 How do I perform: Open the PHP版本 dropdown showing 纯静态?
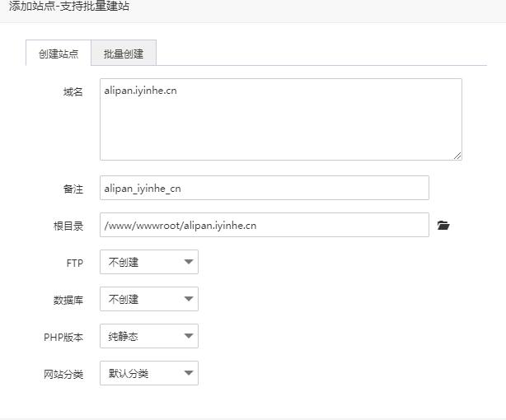148,336
